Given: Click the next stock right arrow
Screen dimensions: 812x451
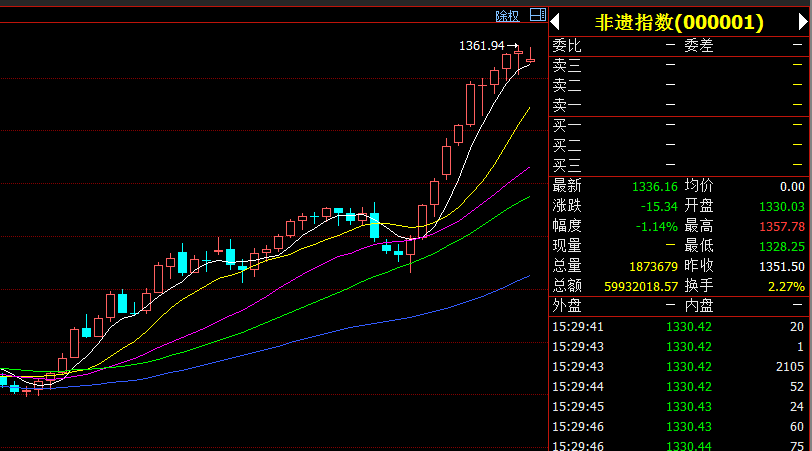Looking at the screenshot, I should 803,22.
